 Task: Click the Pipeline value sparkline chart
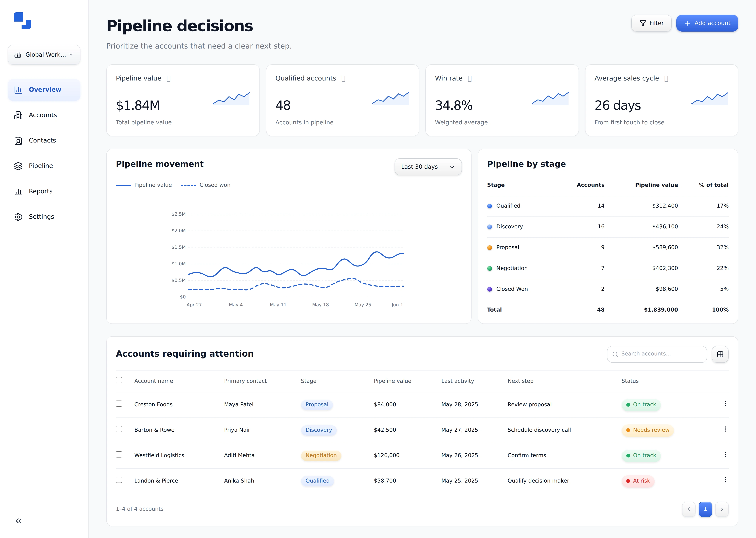(231, 98)
